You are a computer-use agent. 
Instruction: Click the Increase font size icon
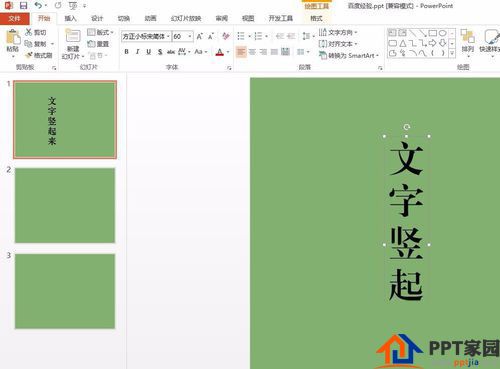tap(200, 36)
